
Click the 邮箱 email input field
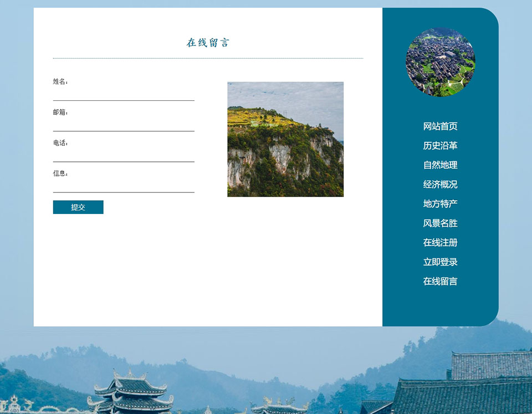click(x=124, y=125)
